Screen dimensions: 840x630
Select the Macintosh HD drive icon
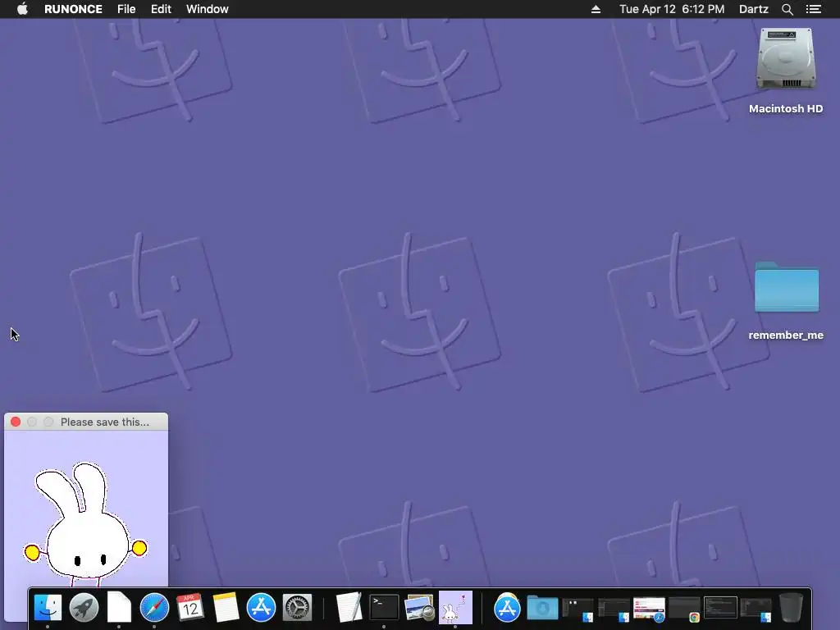coord(786,58)
